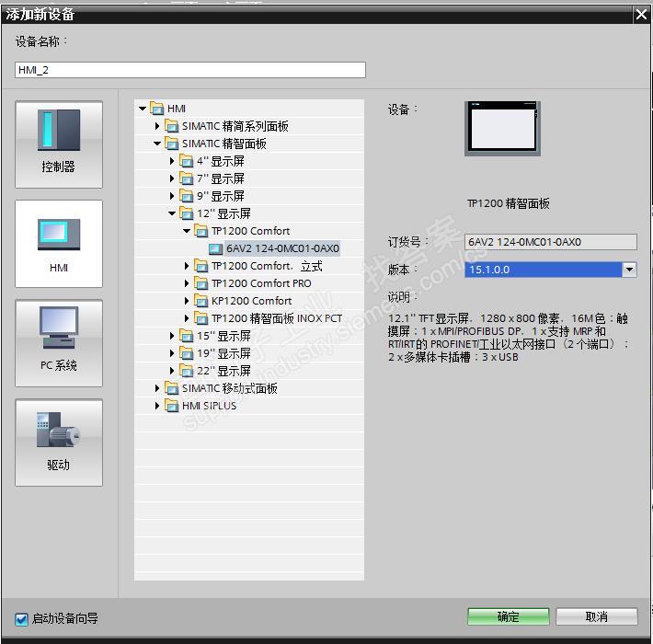Viewport: 653px width, 644px height.
Task: Click the 6AV2 124-0MC01-0AX0 device icon
Action: click(x=216, y=248)
